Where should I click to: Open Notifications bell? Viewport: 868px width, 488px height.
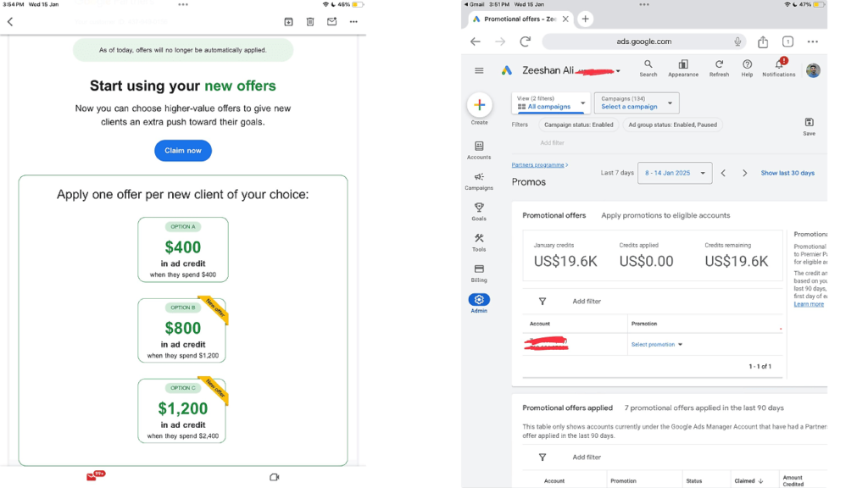coord(779,68)
